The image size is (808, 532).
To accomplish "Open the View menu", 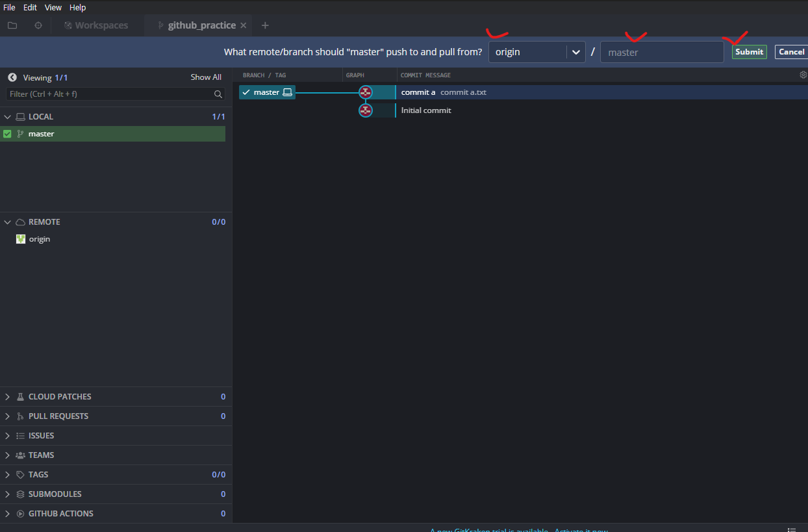I will pyautogui.click(x=53, y=8).
